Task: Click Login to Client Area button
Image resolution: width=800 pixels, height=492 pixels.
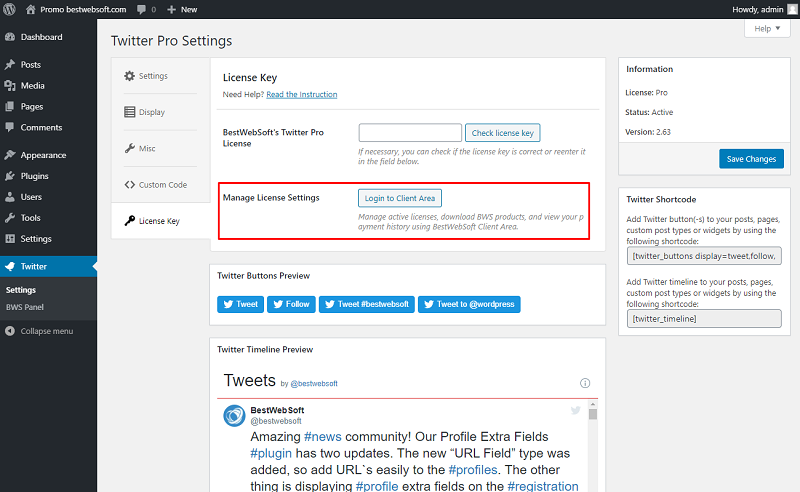Action: 399,198
